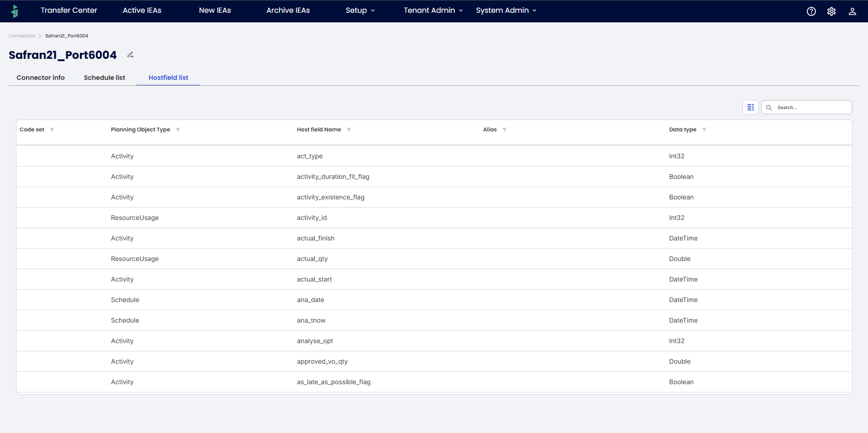This screenshot has height=433, width=868.
Task: Select the as_late_as_possible_flag cell
Action: tap(333, 382)
